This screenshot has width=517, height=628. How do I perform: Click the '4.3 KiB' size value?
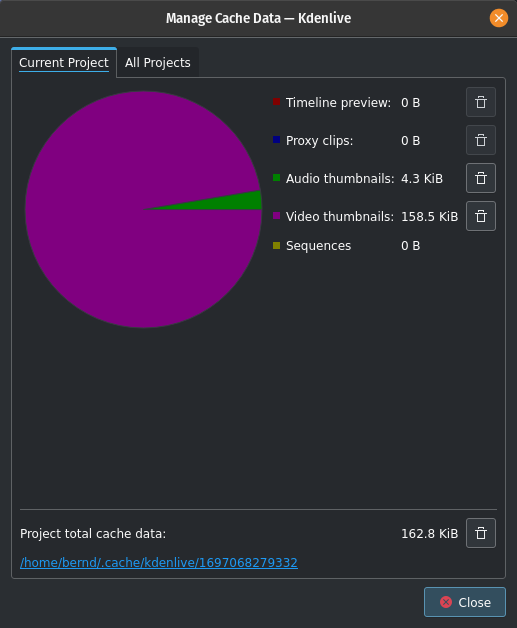[x=422, y=179]
